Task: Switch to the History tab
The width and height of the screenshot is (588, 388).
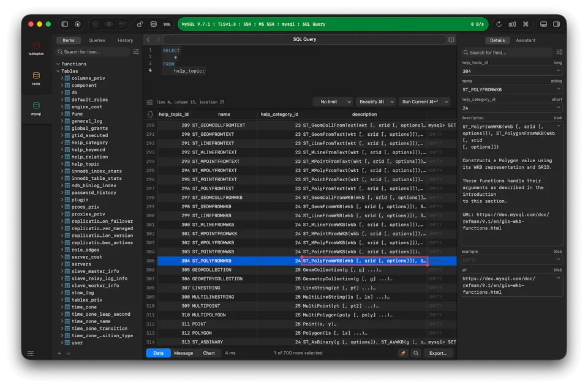Action: click(125, 40)
